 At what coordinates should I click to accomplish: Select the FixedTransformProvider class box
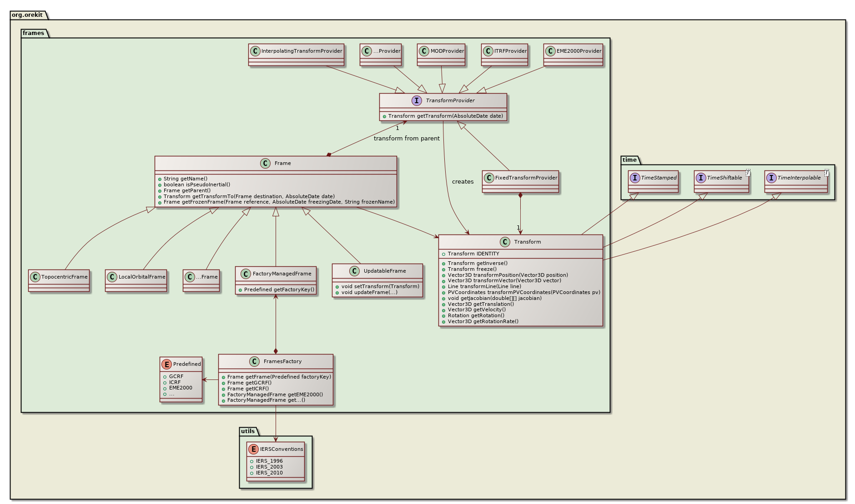521,177
